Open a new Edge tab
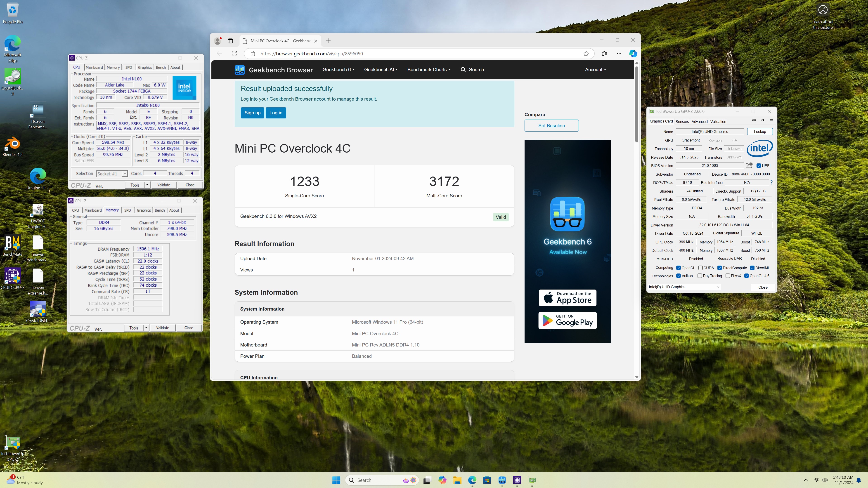The width and height of the screenshot is (868, 488). (328, 41)
